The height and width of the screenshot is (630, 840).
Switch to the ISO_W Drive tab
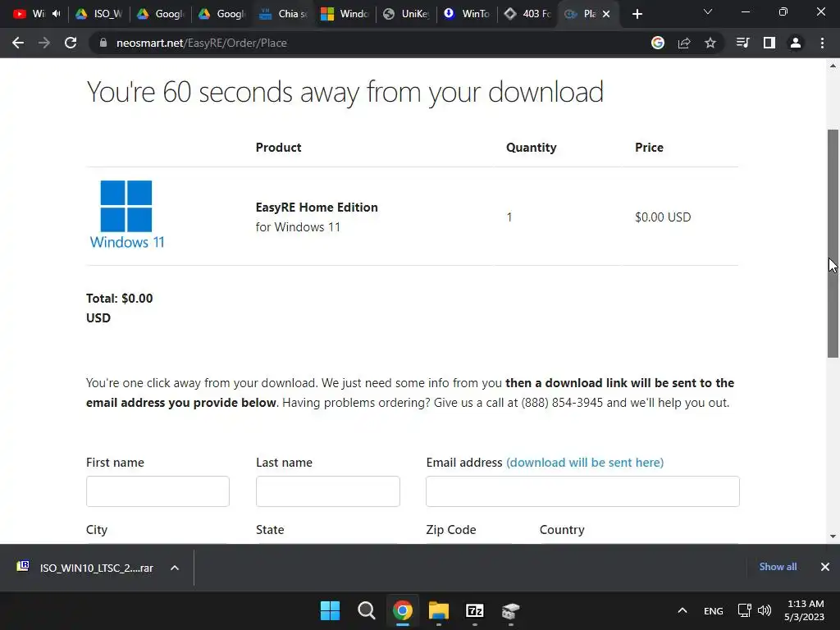[100, 14]
